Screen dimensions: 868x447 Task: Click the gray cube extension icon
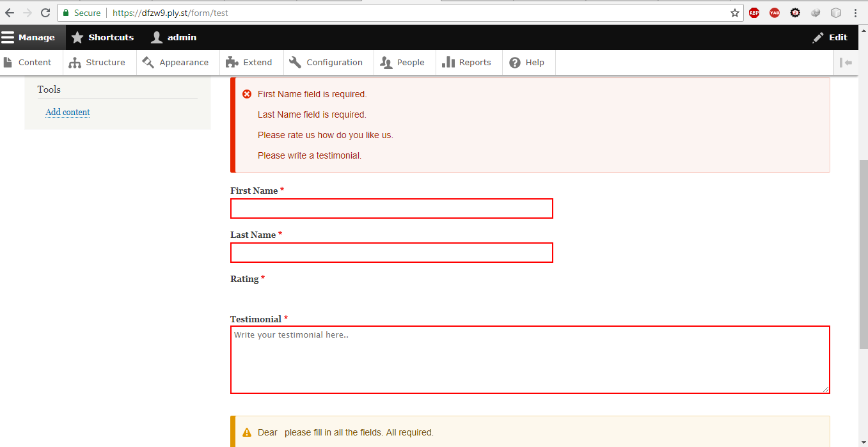(816, 13)
